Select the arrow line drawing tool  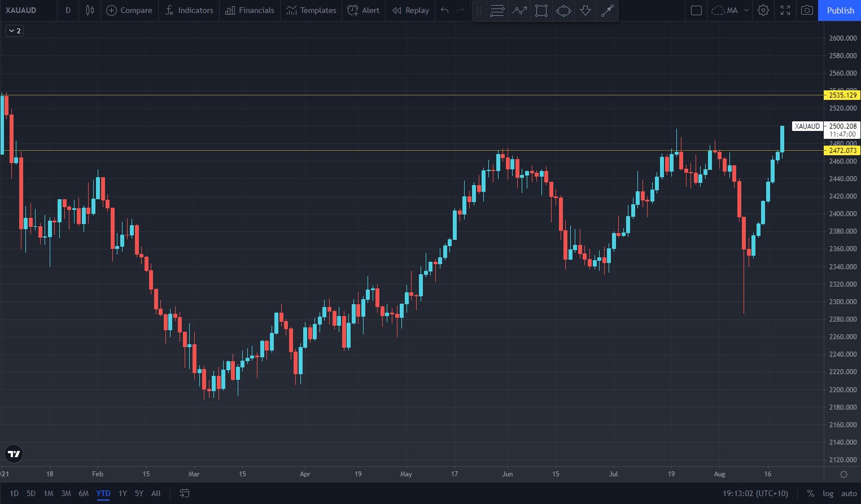click(x=607, y=11)
